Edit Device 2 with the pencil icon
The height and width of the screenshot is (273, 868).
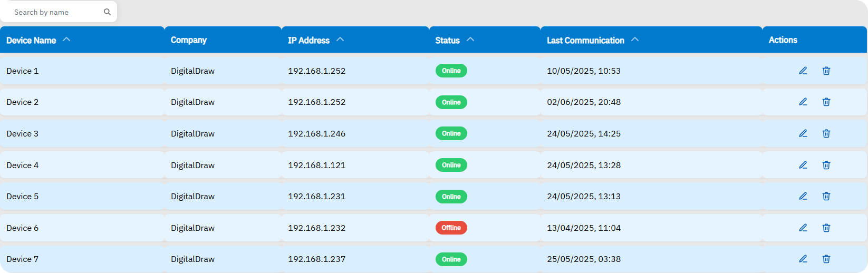point(803,102)
